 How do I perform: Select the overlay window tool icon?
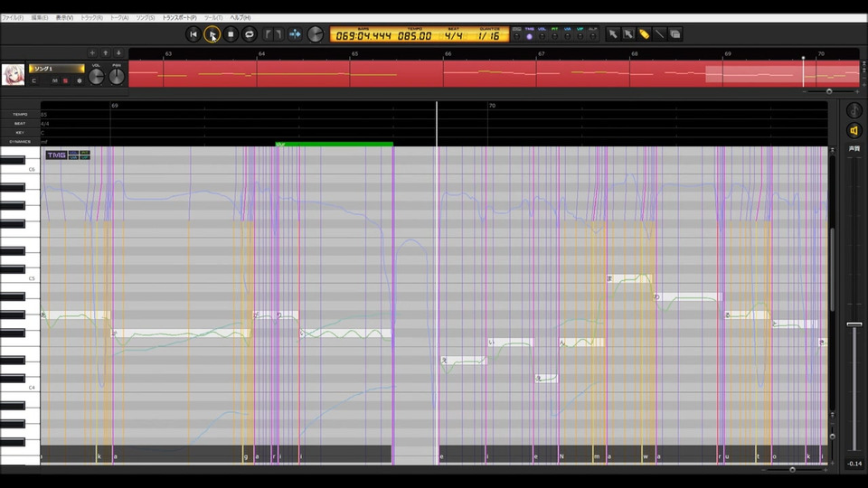click(x=675, y=34)
